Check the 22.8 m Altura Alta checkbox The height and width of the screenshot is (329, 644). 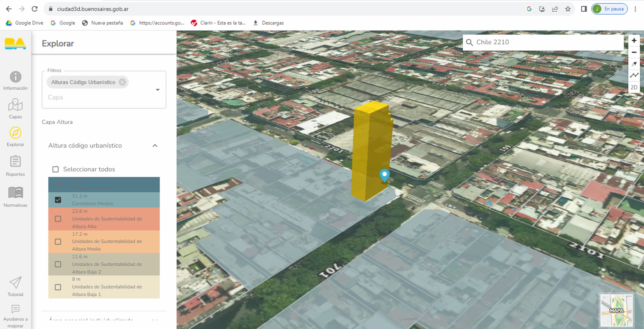(58, 219)
